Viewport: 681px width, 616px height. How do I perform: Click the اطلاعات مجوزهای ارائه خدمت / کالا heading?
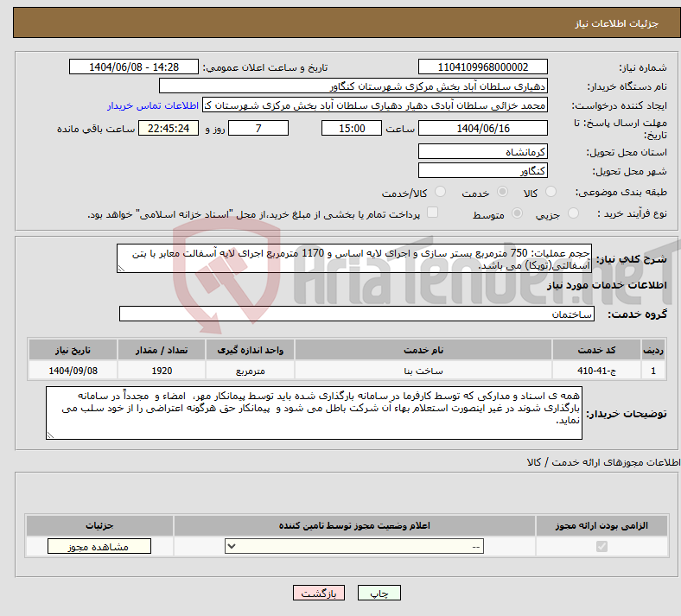click(604, 463)
